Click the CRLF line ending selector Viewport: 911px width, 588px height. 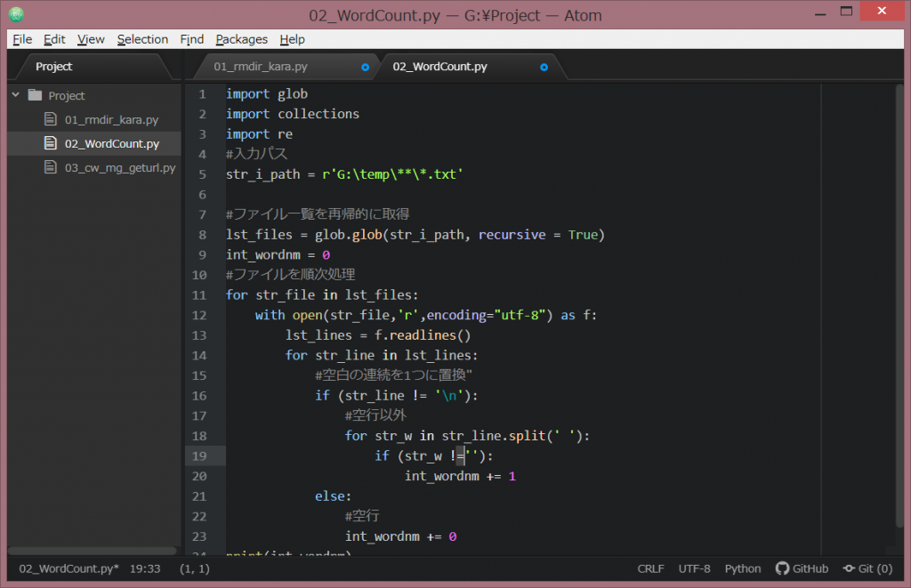[650, 568]
